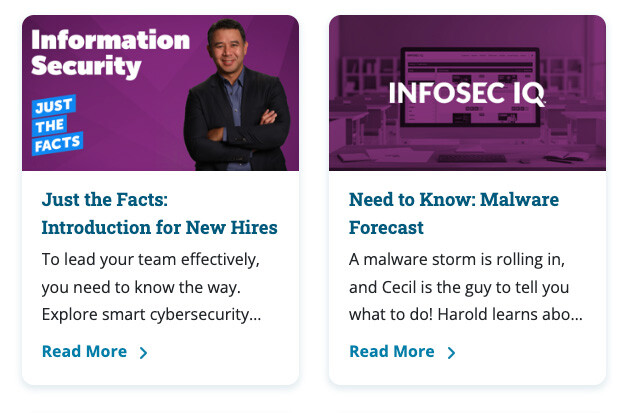Click the chevron arrow beside the Just the Facts Read More

[x=144, y=352]
